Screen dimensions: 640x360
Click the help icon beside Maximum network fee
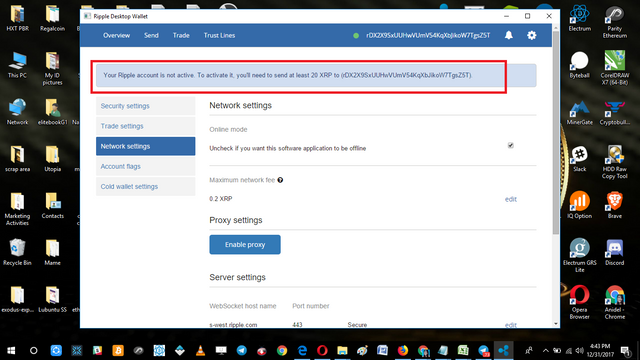[280, 180]
